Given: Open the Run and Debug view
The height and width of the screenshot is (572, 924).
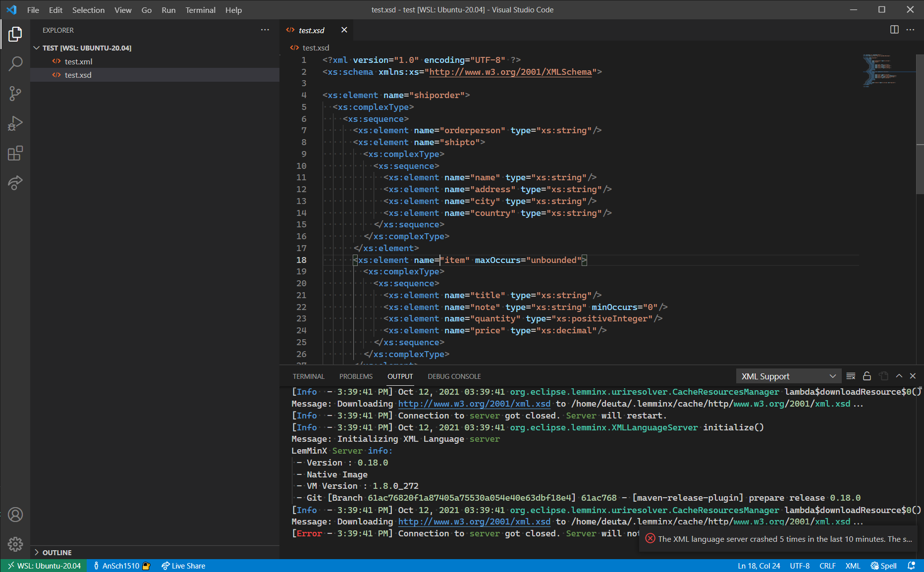Looking at the screenshot, I should (15, 123).
